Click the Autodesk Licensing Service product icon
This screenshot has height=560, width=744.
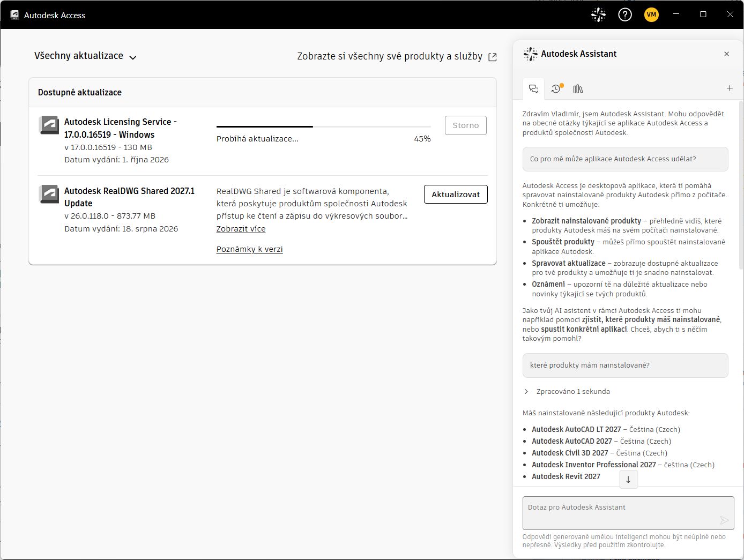(49, 125)
